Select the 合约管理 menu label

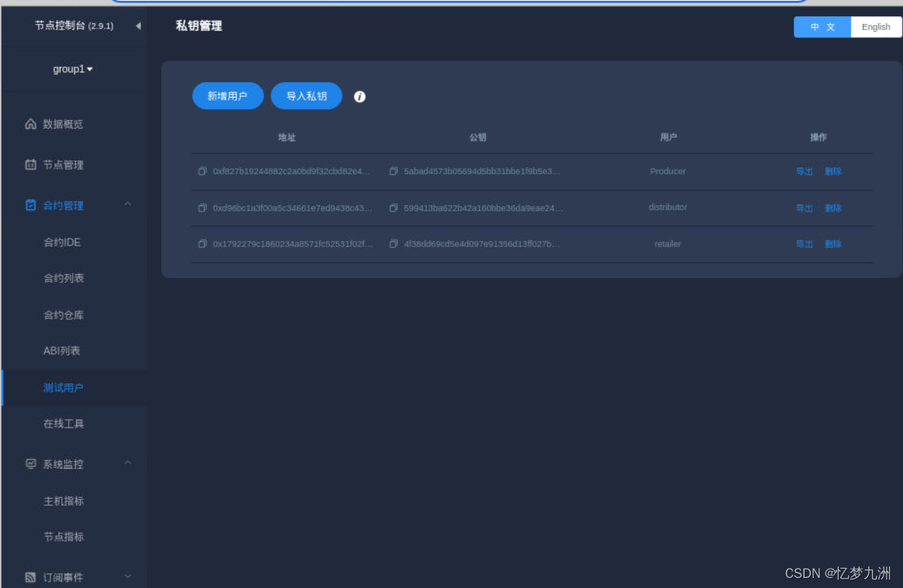(64, 206)
